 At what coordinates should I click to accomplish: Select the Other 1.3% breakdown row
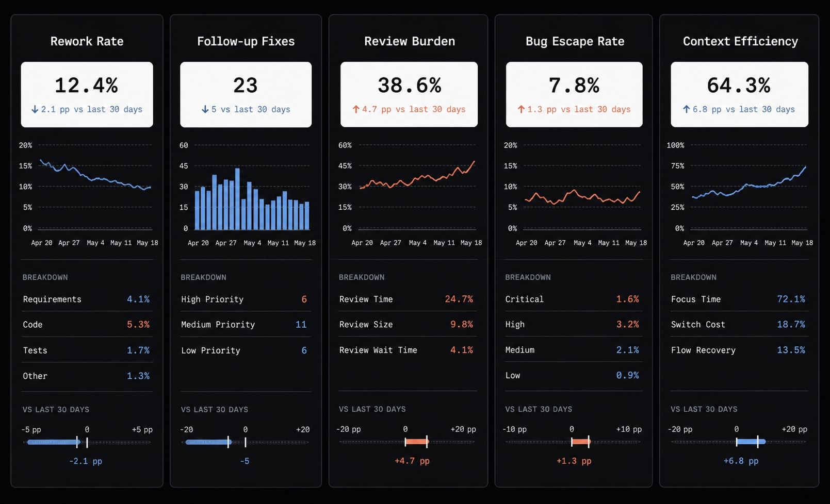click(87, 376)
